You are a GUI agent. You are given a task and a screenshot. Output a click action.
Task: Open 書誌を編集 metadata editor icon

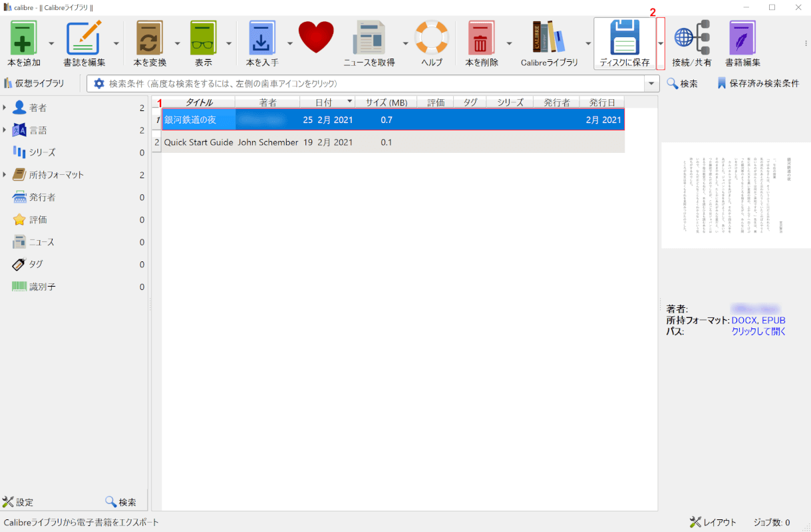[84, 38]
